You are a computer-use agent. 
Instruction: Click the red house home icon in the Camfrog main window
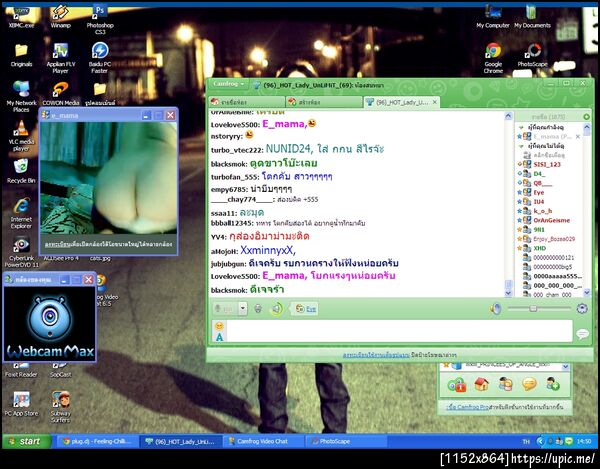pyautogui.click(x=481, y=384)
